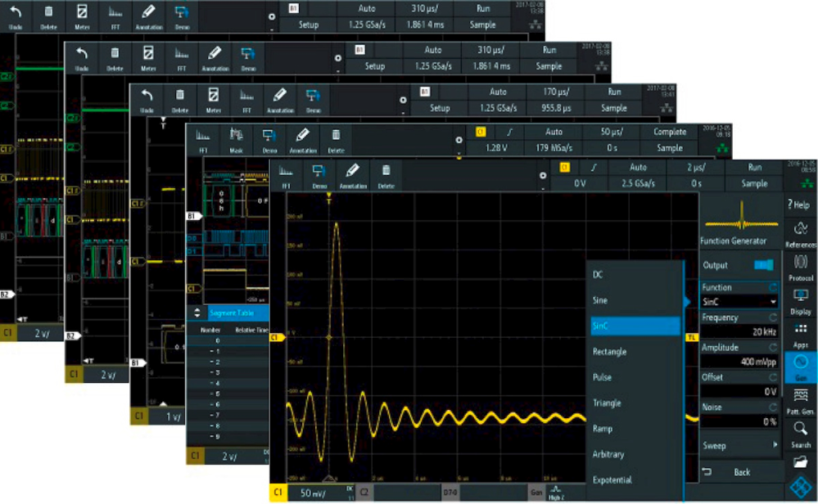
Task: Open the FFT tool in the frontmost toolbar
Action: point(287,176)
